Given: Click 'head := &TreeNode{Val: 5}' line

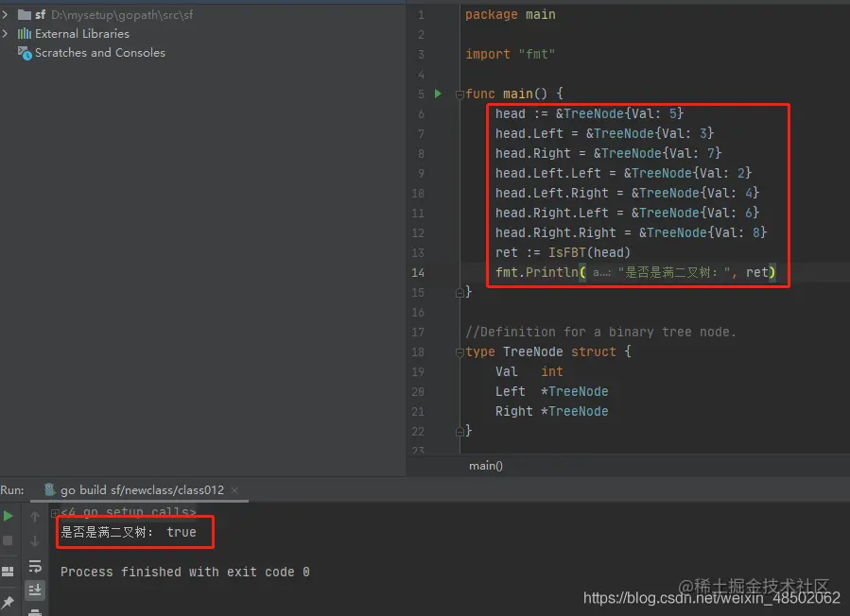Looking at the screenshot, I should click(x=589, y=113).
